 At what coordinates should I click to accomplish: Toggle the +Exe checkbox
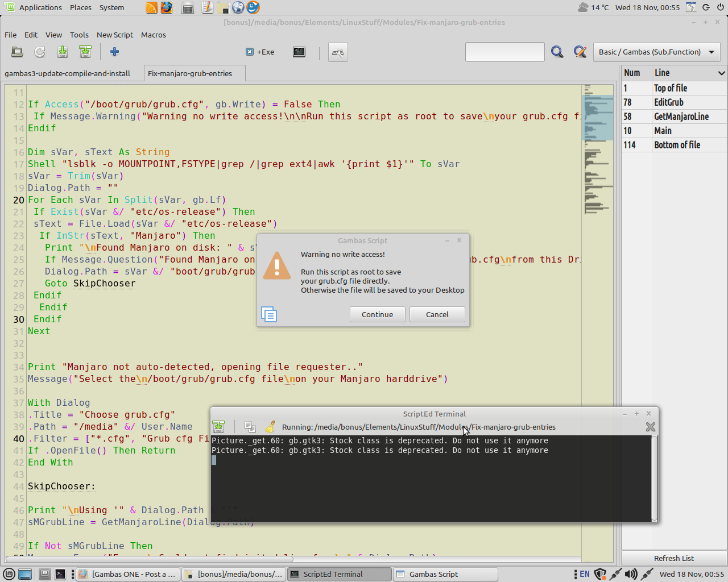coord(250,52)
